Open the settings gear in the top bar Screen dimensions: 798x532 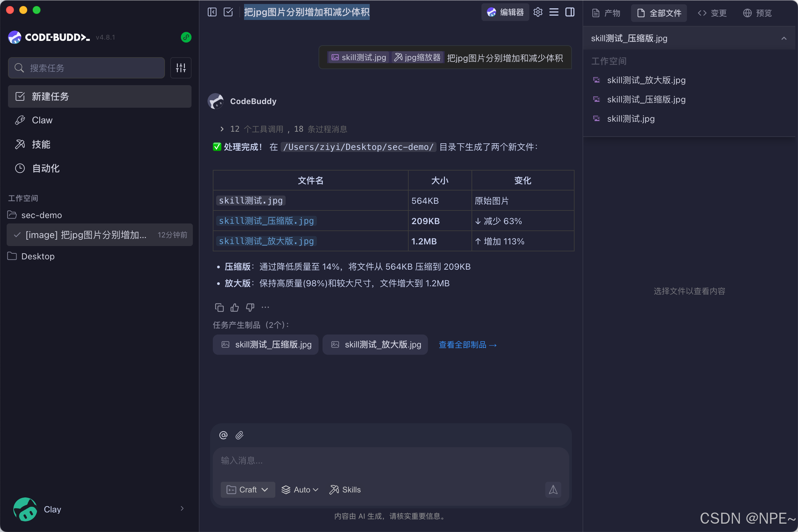[x=538, y=12]
